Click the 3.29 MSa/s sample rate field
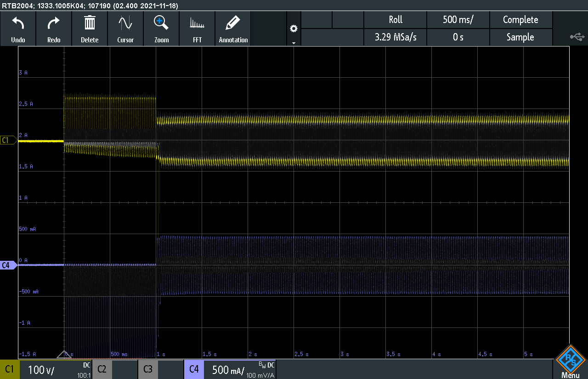 pyautogui.click(x=395, y=37)
